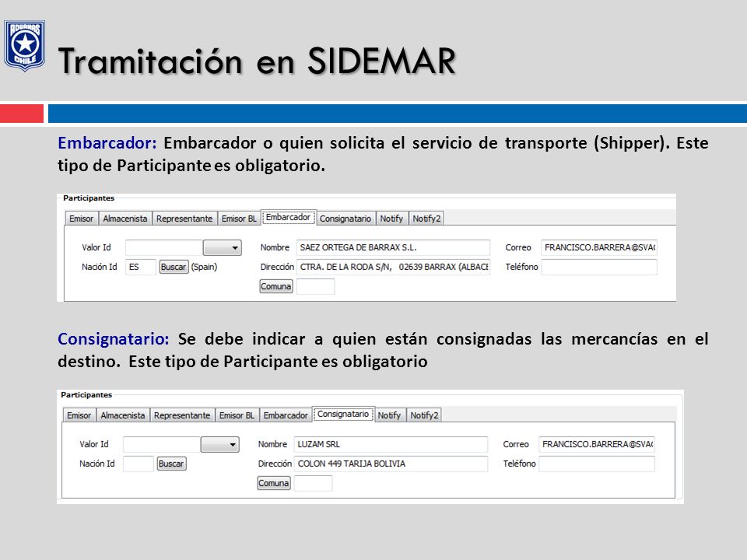Screen dimensions: 747x560
Task: Open Representante tab in the lower Participantes panel
Action: [182, 415]
